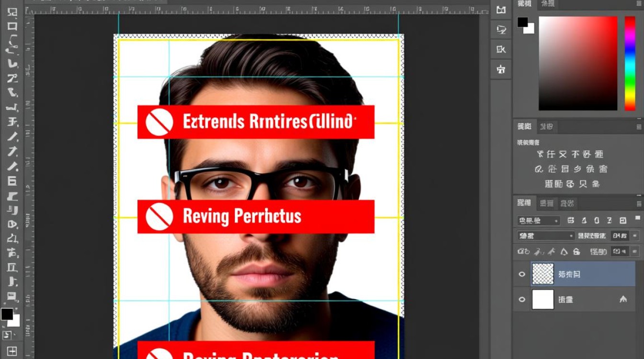Hide the selected top layer using eye icon
Viewport: 644px width, 359px height.
(x=522, y=274)
